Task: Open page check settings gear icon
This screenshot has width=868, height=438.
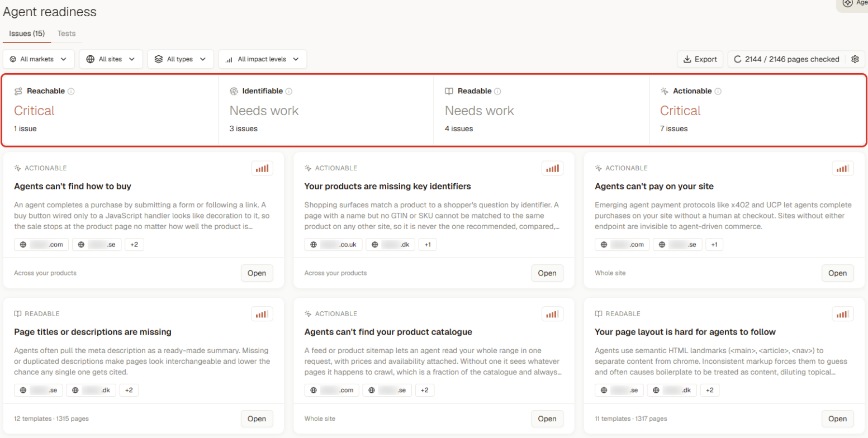Action: coord(855,59)
